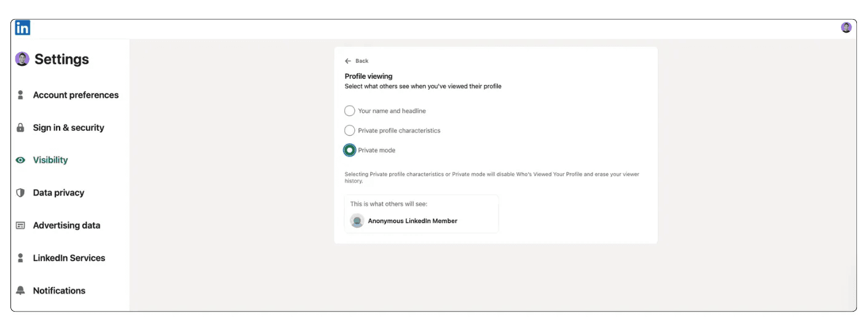Click avatar next to Settings heading

coord(22,59)
